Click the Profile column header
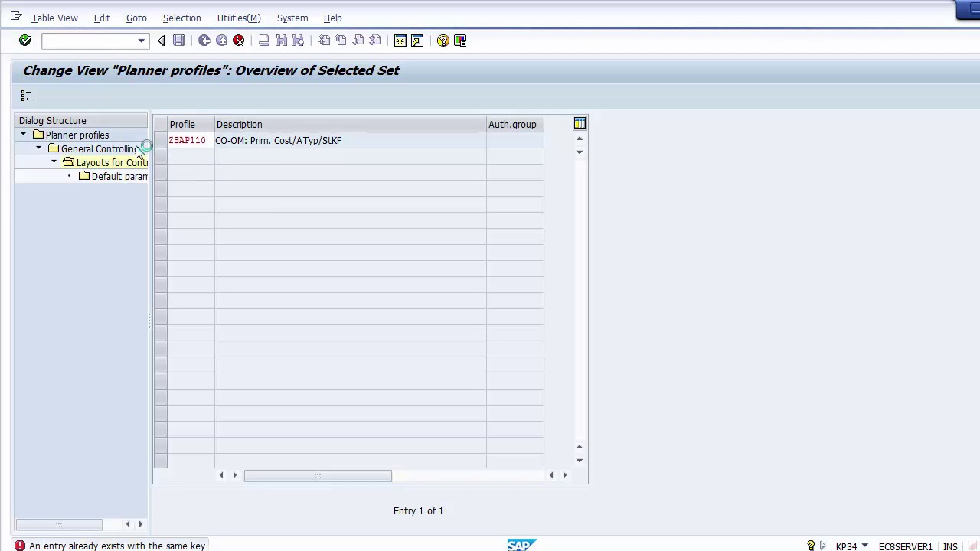The width and height of the screenshot is (980, 551). 191,124
